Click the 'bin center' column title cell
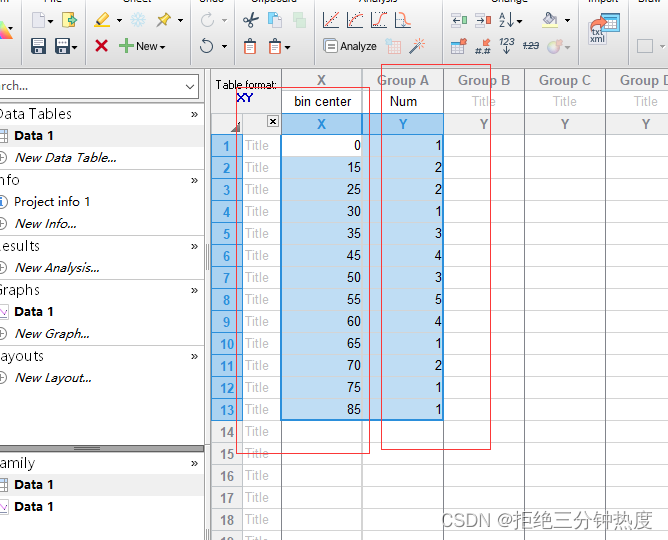Image resolution: width=668 pixels, height=540 pixels. coord(322,102)
